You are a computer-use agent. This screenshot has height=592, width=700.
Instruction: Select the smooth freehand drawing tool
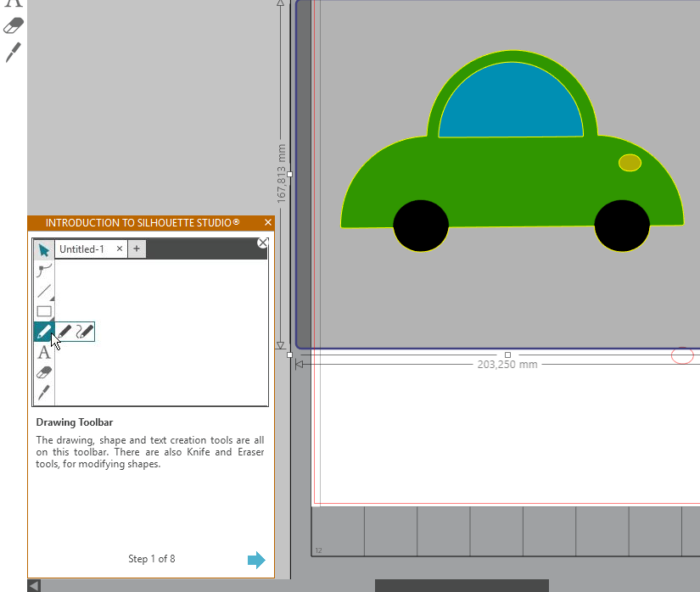(83, 331)
